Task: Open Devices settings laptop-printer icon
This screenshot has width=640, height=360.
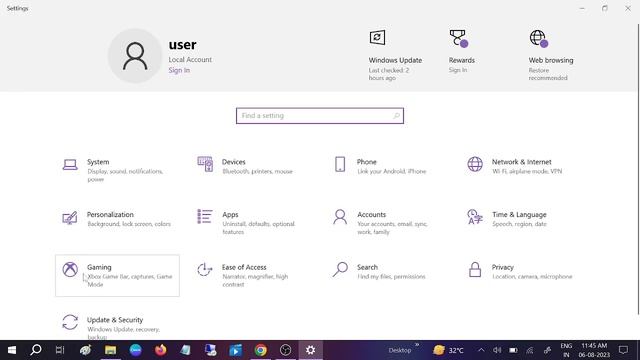Action: [205, 164]
